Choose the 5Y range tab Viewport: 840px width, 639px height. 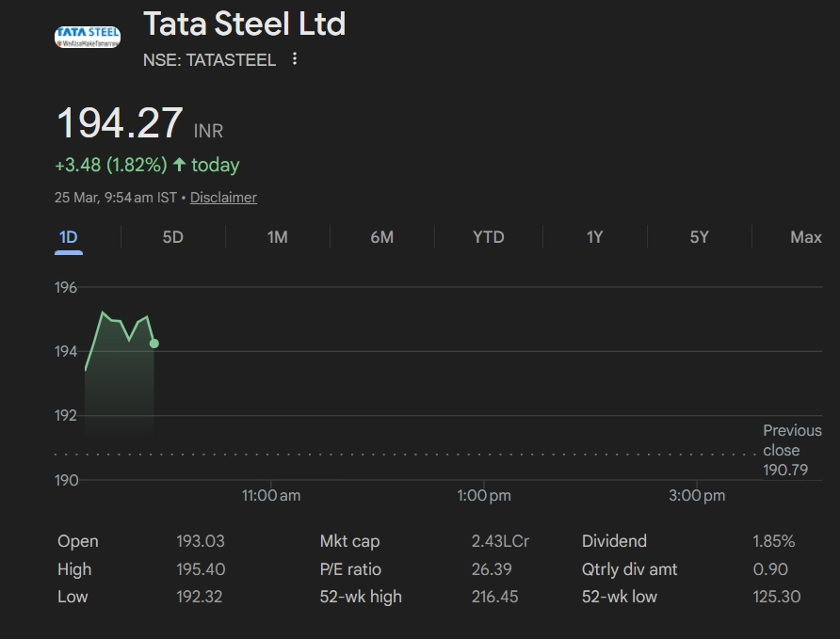pyautogui.click(x=699, y=237)
